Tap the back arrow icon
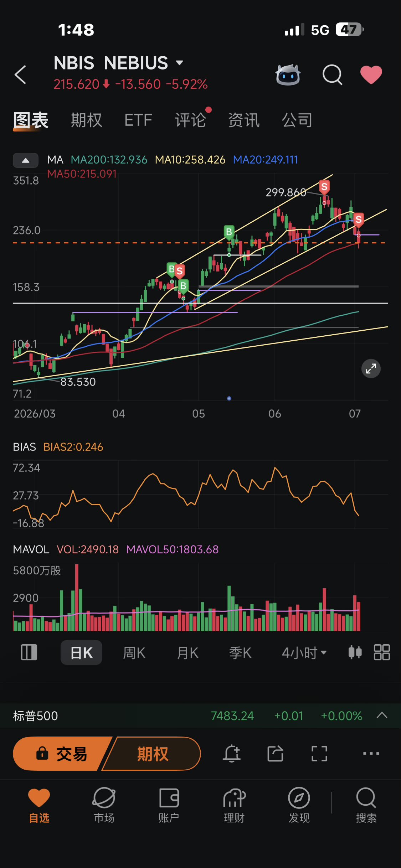 (20, 75)
